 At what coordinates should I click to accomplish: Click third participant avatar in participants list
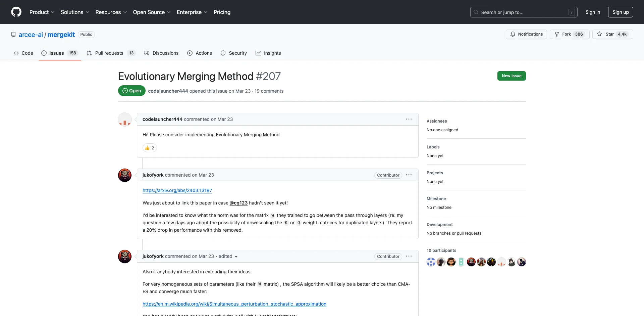(x=451, y=262)
